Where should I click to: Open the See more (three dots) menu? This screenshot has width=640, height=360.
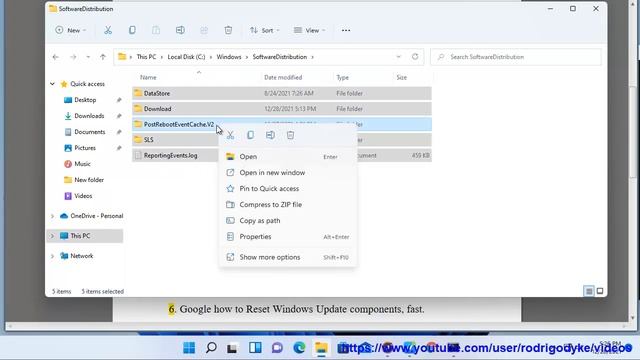346,30
